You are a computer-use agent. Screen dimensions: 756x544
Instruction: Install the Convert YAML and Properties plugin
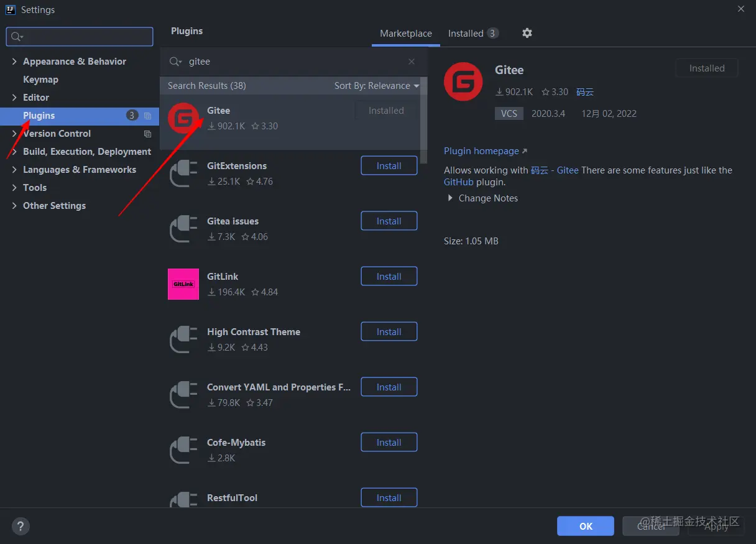tap(389, 387)
